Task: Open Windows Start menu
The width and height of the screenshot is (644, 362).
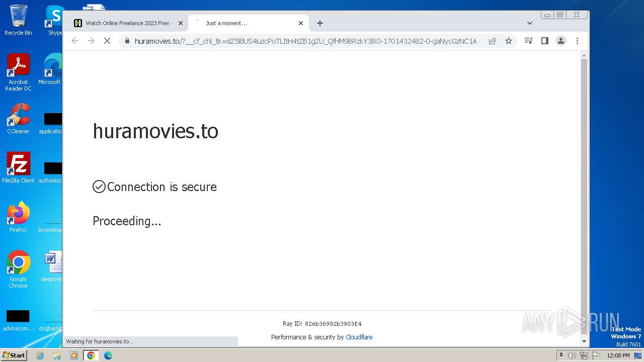Action: click(x=14, y=355)
